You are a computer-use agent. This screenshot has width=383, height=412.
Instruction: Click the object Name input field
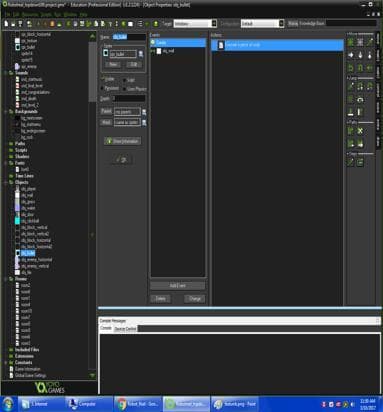[129, 37]
